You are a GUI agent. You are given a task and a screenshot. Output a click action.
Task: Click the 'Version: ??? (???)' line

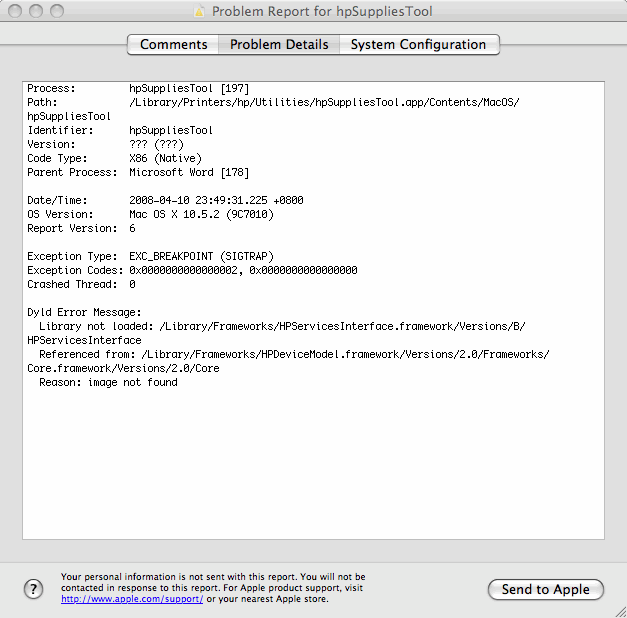click(x=105, y=144)
